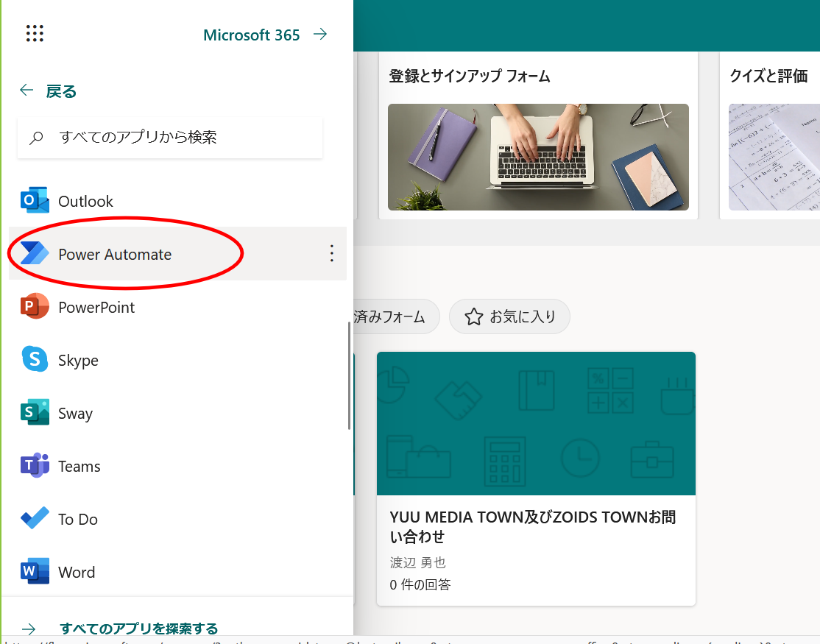Image resolution: width=820 pixels, height=644 pixels.
Task: Click the magnifier icon in the search box
Action: (36, 138)
